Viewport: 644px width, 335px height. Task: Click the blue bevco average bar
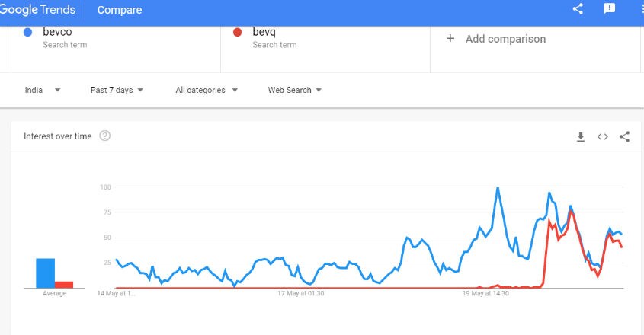pos(45,273)
